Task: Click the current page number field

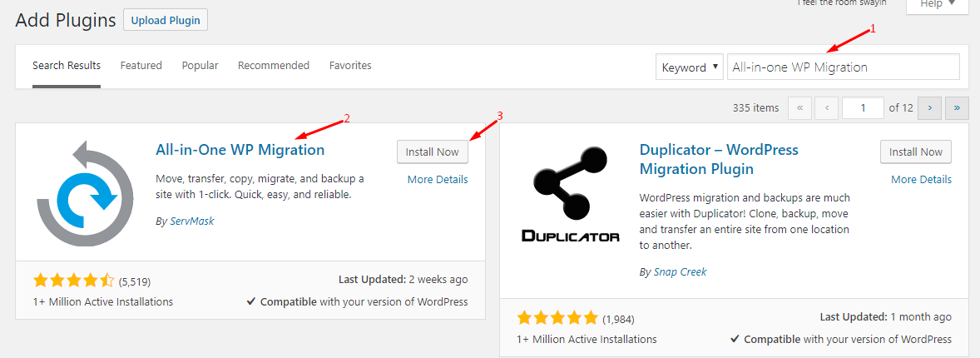Action: click(x=864, y=107)
